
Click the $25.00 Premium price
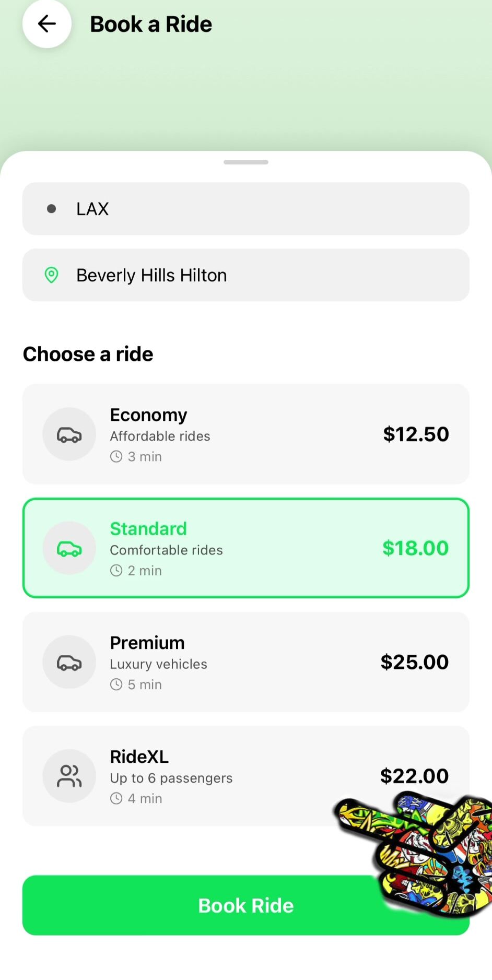pos(414,662)
